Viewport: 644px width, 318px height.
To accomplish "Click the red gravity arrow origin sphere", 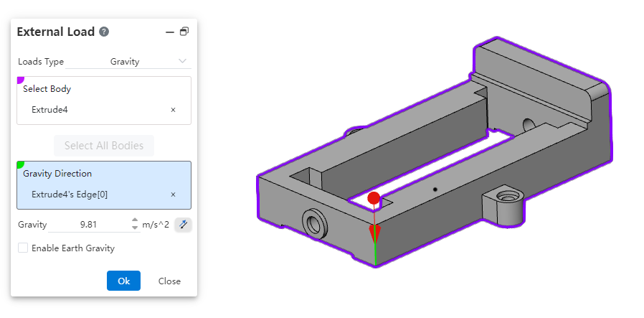I will 373,198.
